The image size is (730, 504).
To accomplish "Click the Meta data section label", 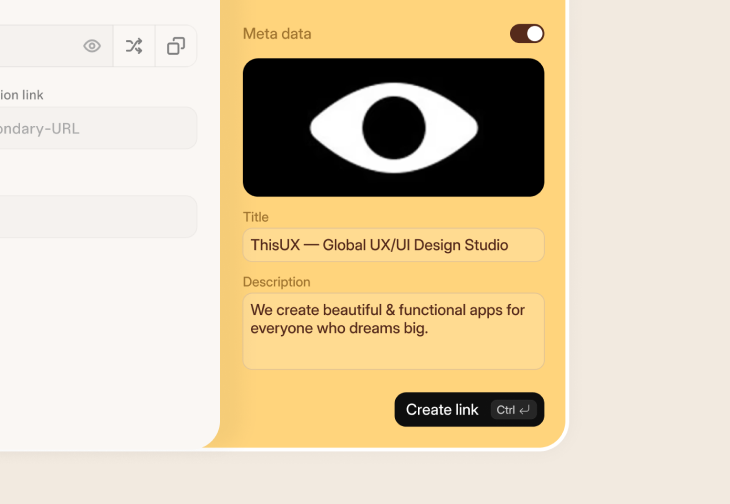I will click(x=277, y=34).
